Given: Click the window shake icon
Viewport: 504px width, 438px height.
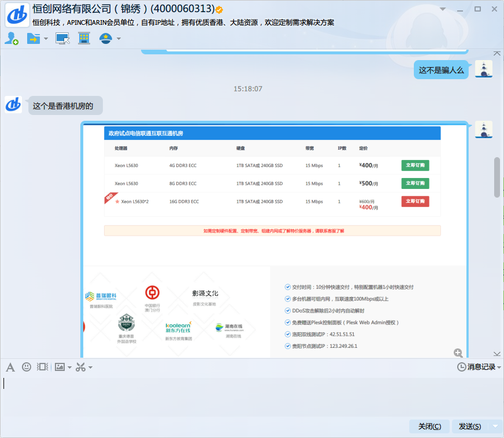Looking at the screenshot, I should pyautogui.click(x=42, y=367).
